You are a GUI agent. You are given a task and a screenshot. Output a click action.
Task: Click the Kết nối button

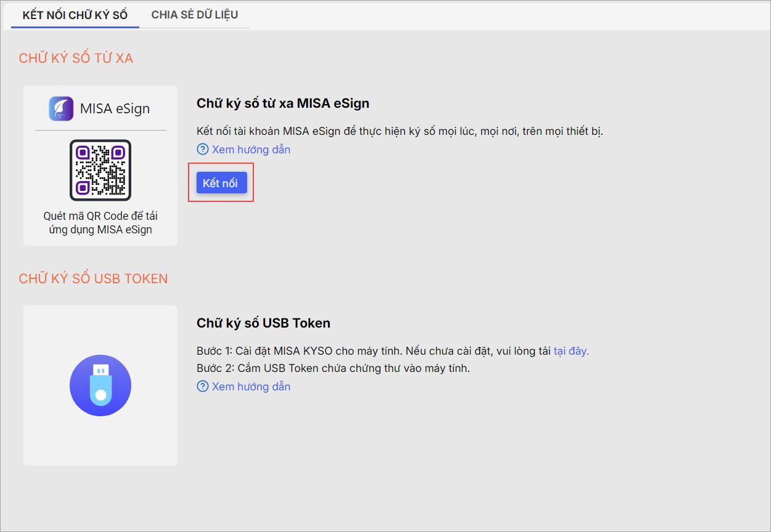(221, 183)
